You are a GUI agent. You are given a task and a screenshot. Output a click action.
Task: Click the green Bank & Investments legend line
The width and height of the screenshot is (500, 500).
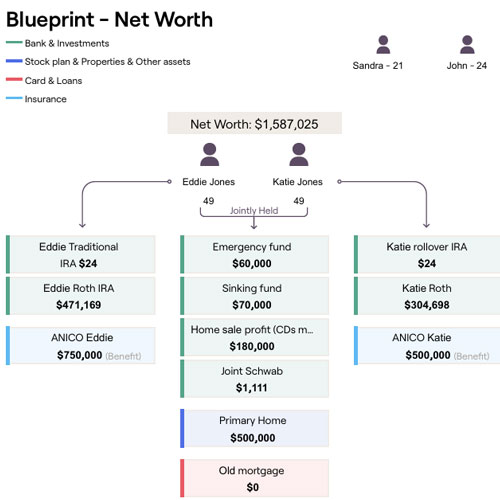point(14,43)
